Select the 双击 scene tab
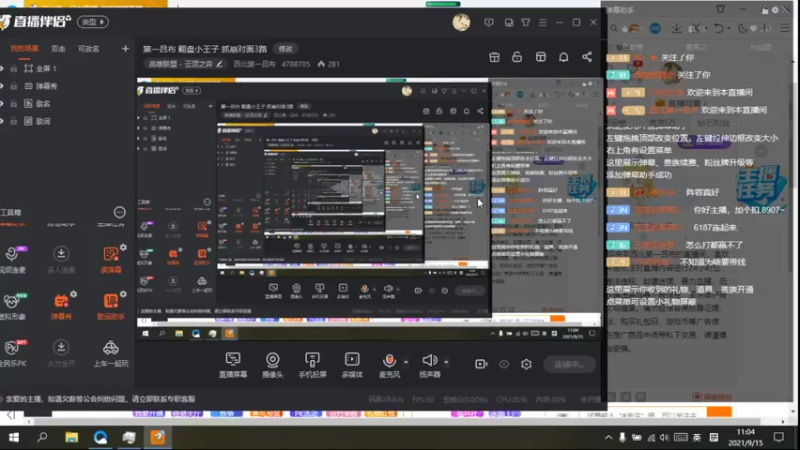The image size is (800, 450). point(58,48)
